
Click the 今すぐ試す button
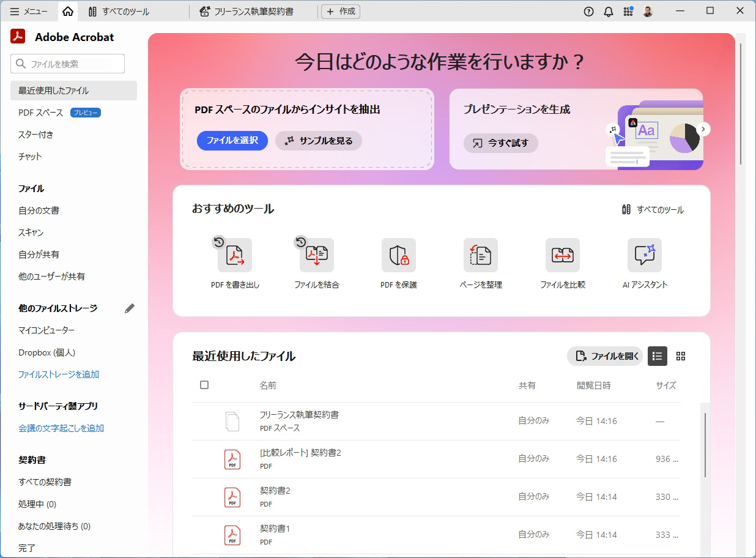click(501, 143)
